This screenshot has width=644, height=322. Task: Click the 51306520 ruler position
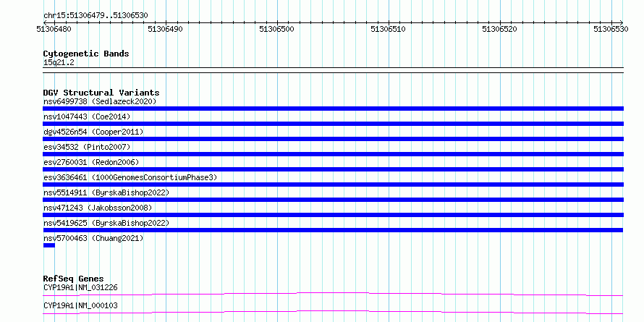tap(499, 29)
